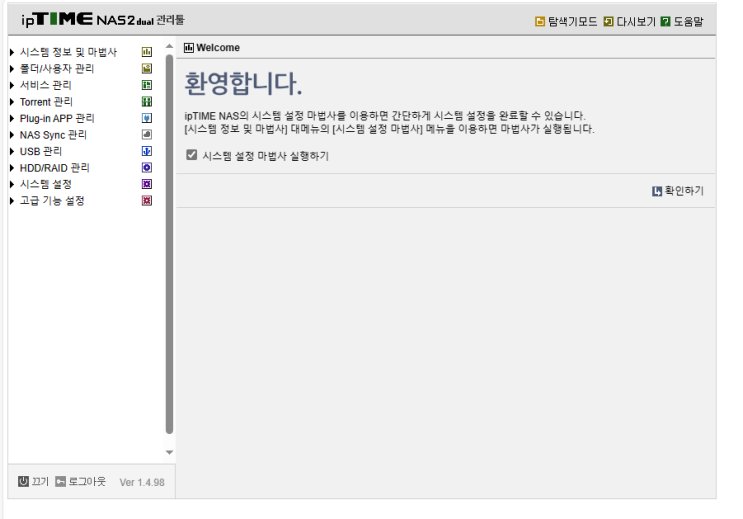The height and width of the screenshot is (519, 743).
Task: Expand arrow for 시스템 설정
Action: (x=12, y=184)
